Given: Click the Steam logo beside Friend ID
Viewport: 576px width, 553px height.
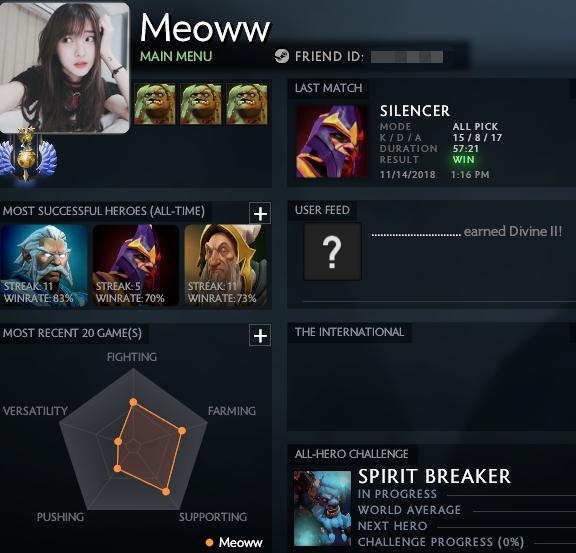Looking at the screenshot, I should pos(282,56).
